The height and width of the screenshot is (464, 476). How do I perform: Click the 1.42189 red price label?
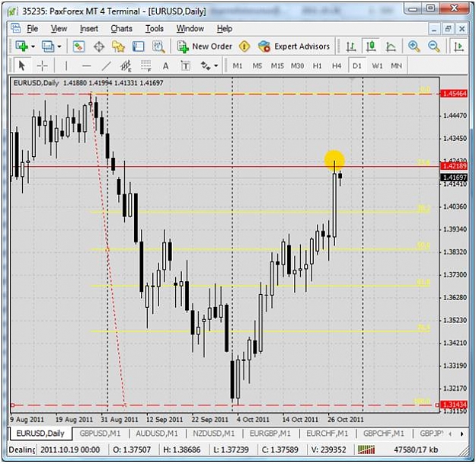[x=454, y=166]
